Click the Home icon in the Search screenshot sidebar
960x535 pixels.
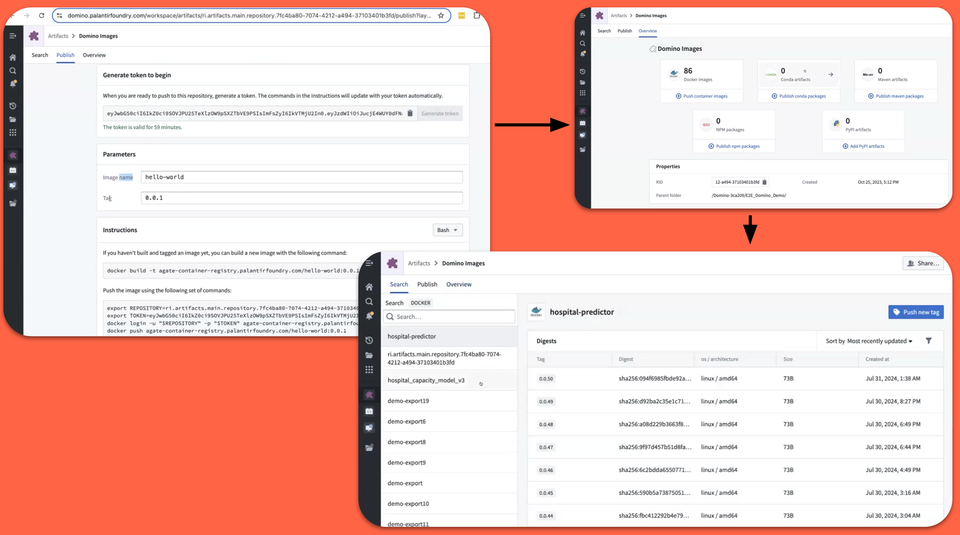click(369, 287)
